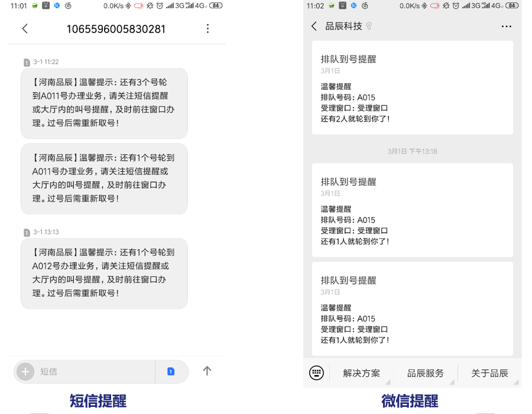
Task: Open SMS message about 还有3个号轮到A011
Action: tap(104, 103)
